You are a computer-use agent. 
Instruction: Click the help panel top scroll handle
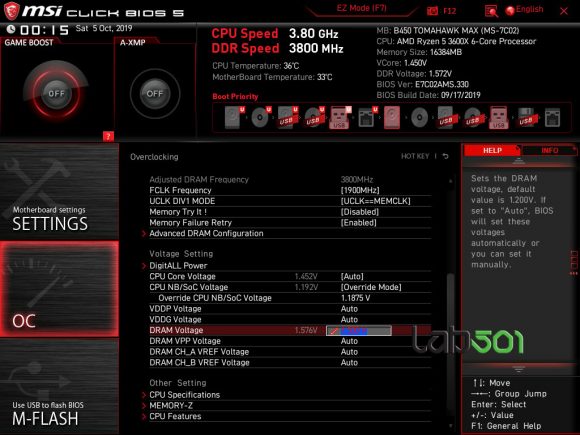click(x=518, y=161)
